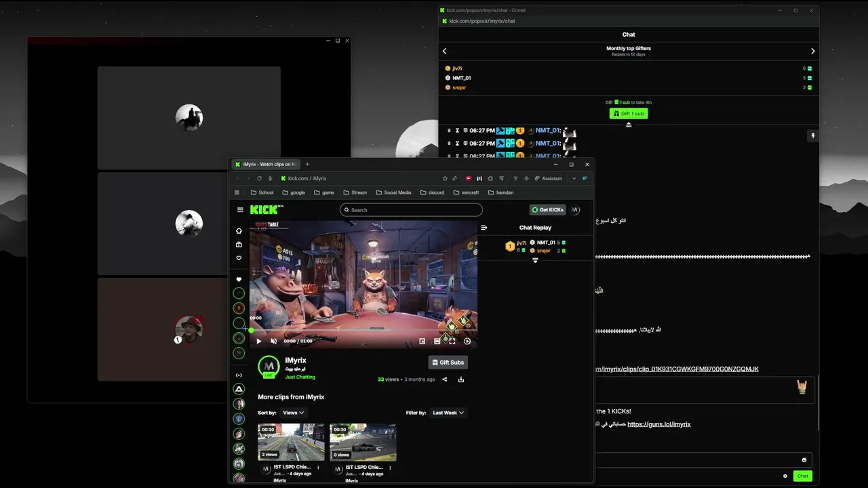Open Browse icon below Home in sidebar
Image resolution: width=868 pixels, height=488 pixels.
click(x=239, y=245)
